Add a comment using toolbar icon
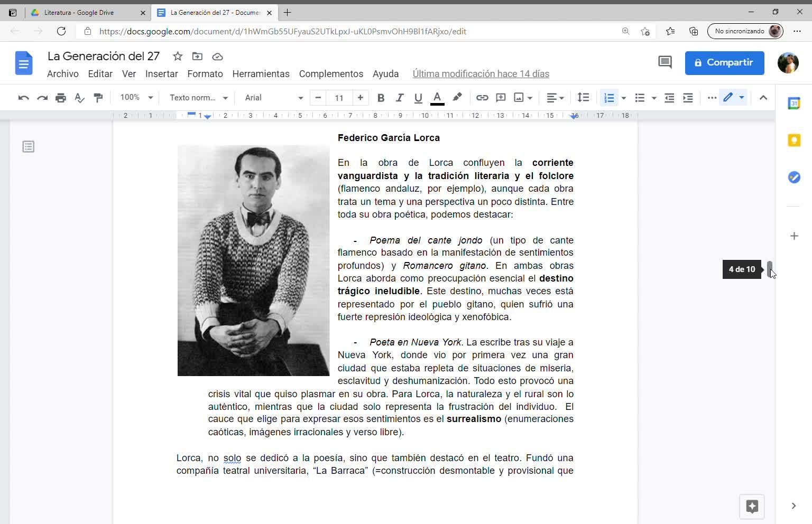 point(501,98)
